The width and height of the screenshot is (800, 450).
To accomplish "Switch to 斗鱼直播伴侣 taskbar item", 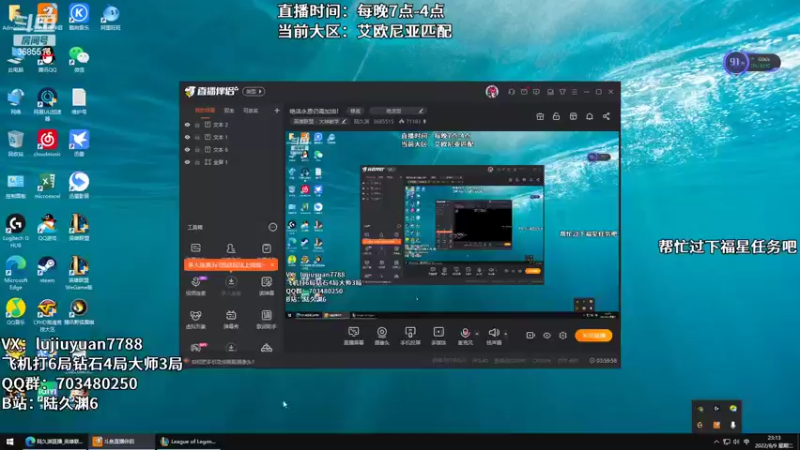I will (120, 441).
